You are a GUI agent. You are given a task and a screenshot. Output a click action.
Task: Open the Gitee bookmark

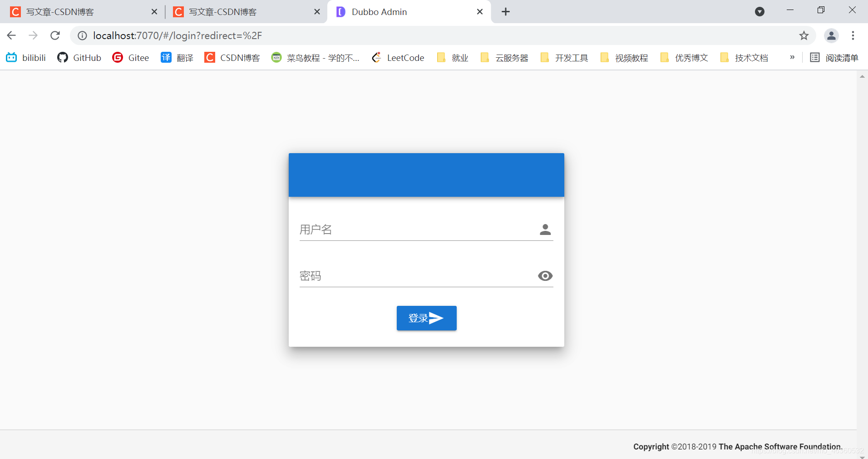click(131, 58)
